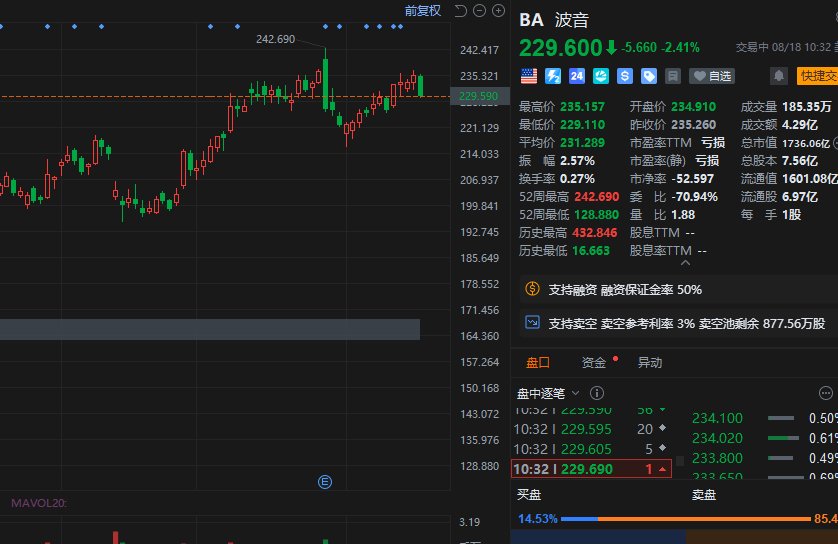
Task: Select the highlighted 10:32 229.690 trade row
Action: (x=591, y=469)
